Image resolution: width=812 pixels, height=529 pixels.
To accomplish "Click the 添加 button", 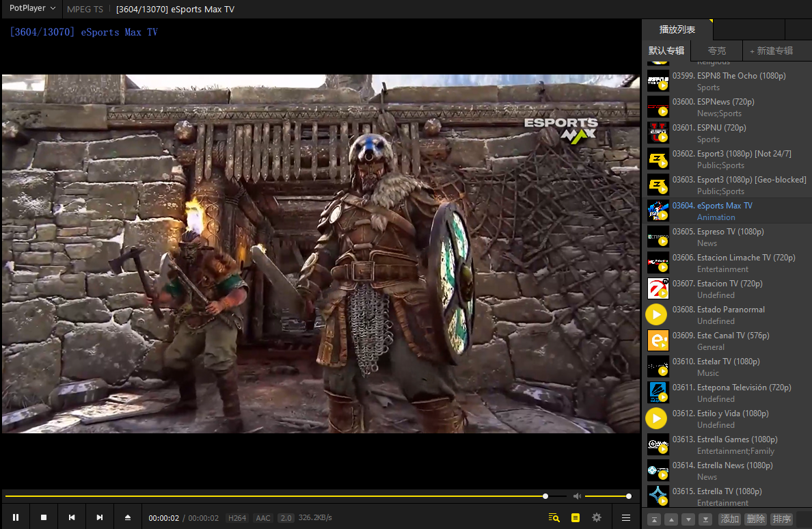I will tap(729, 519).
